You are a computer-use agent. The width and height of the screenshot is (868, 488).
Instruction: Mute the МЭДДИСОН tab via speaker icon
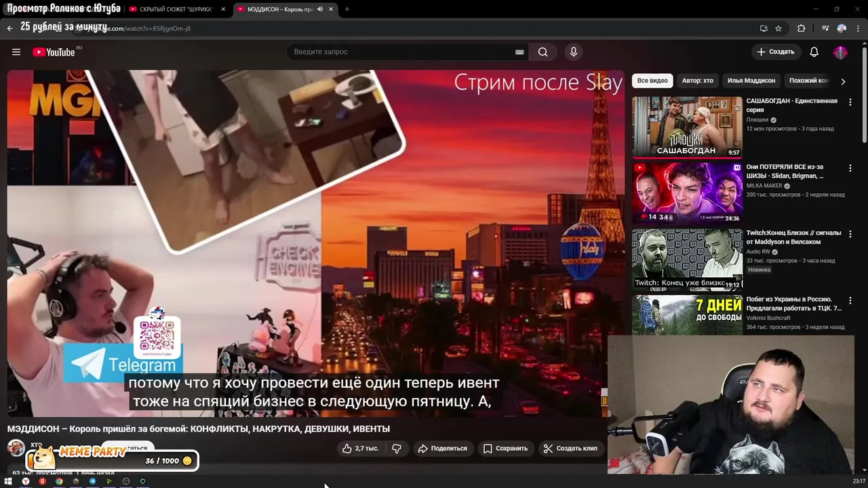pyautogui.click(x=319, y=9)
